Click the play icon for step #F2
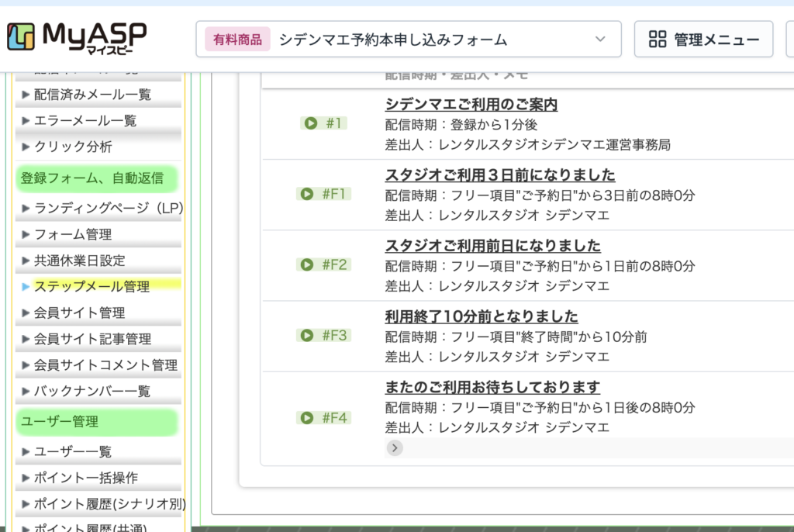The width and height of the screenshot is (794, 532). click(x=307, y=264)
